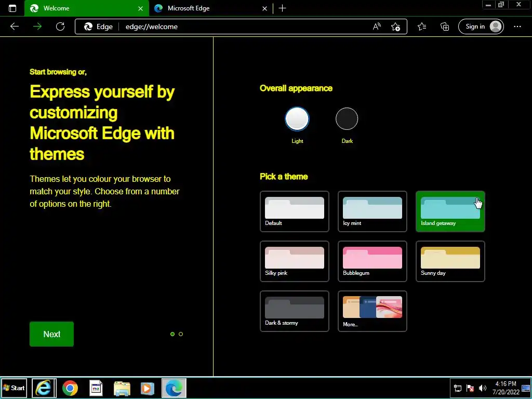Viewport: 532px width, 399px height.
Task: Open the File Explorer folder taskbar icon
Action: click(x=122, y=388)
